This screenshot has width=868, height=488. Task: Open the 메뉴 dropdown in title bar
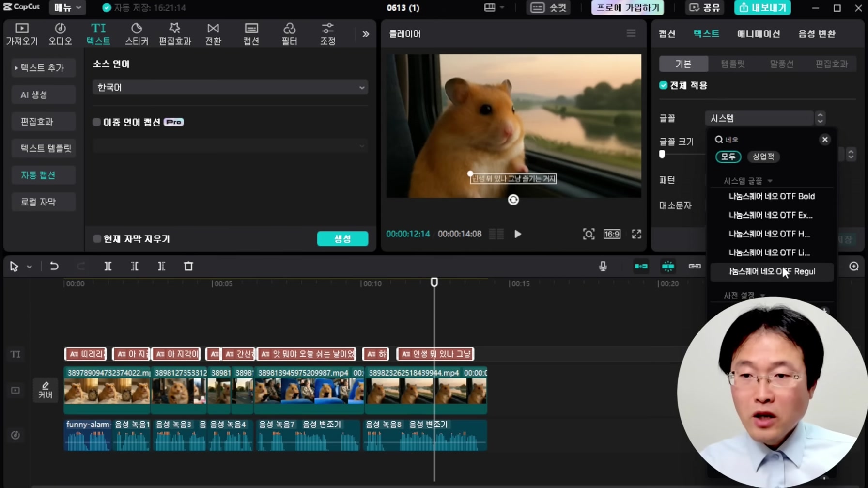point(67,8)
